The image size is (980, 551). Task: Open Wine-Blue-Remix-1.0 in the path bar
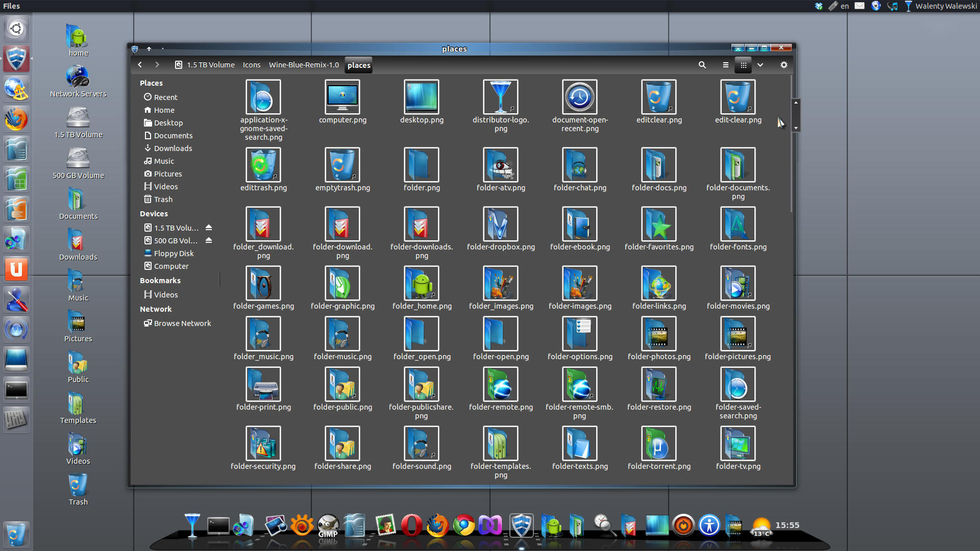tap(304, 65)
